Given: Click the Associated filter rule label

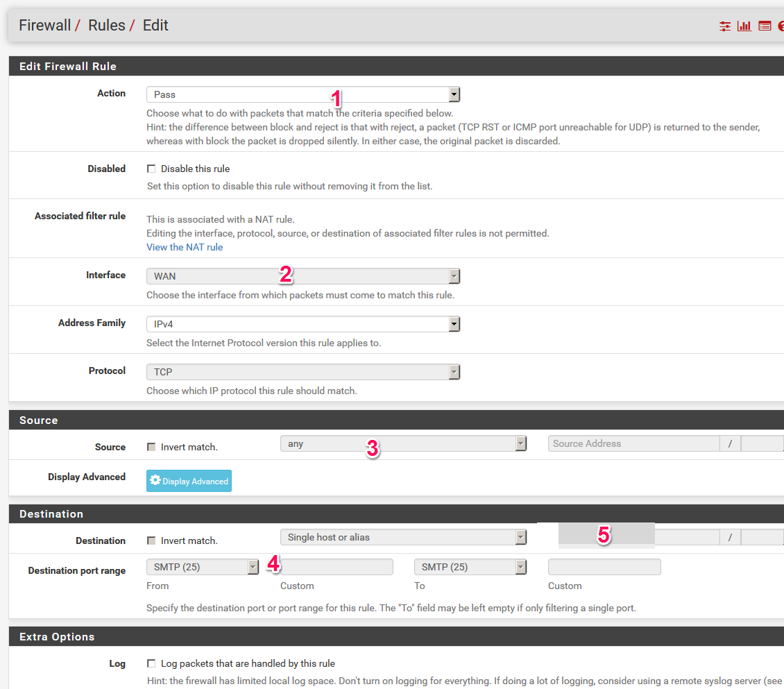Looking at the screenshot, I should 80,216.
